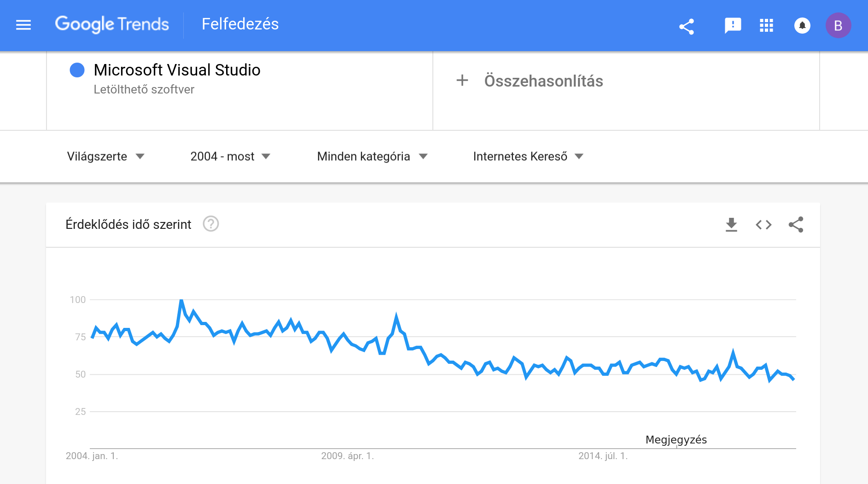868x484 pixels.
Task: Add a comparison term via Összehasonlítás
Action: 530,81
